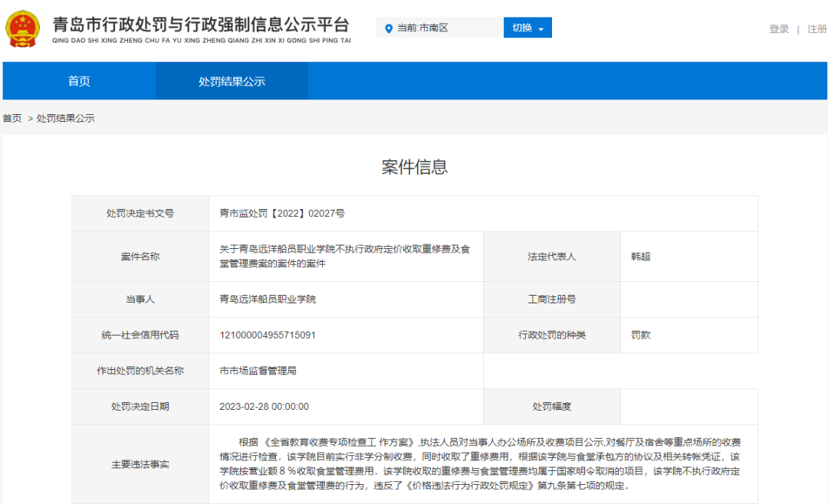The width and height of the screenshot is (828, 504).
Task: Click 首页 in the breadcrumb trail
Action: [12, 119]
